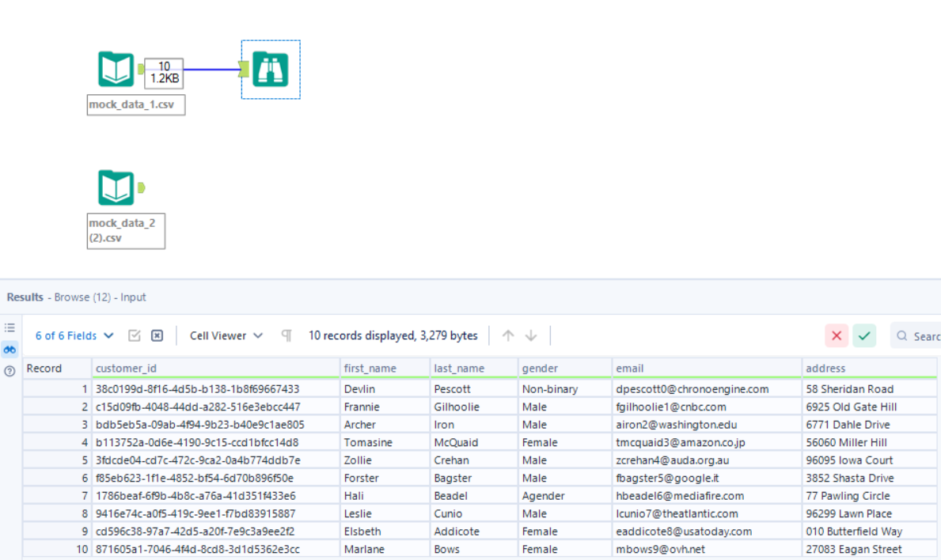Click the email column header
Viewport: 941px width, 560px height.
tap(630, 369)
